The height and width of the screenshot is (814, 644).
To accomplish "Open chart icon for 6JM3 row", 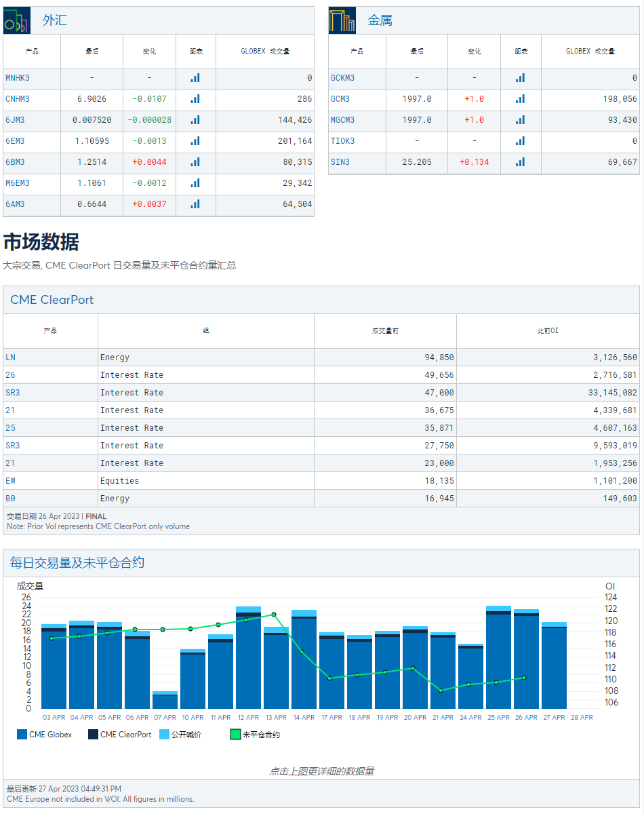I will point(195,120).
